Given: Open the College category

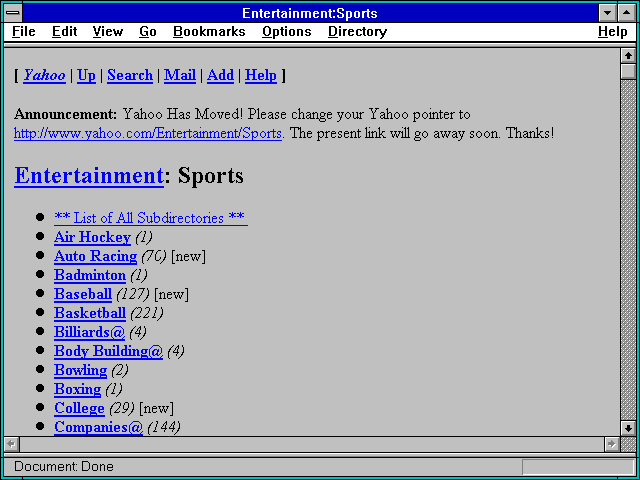Looking at the screenshot, I should coord(79,408).
